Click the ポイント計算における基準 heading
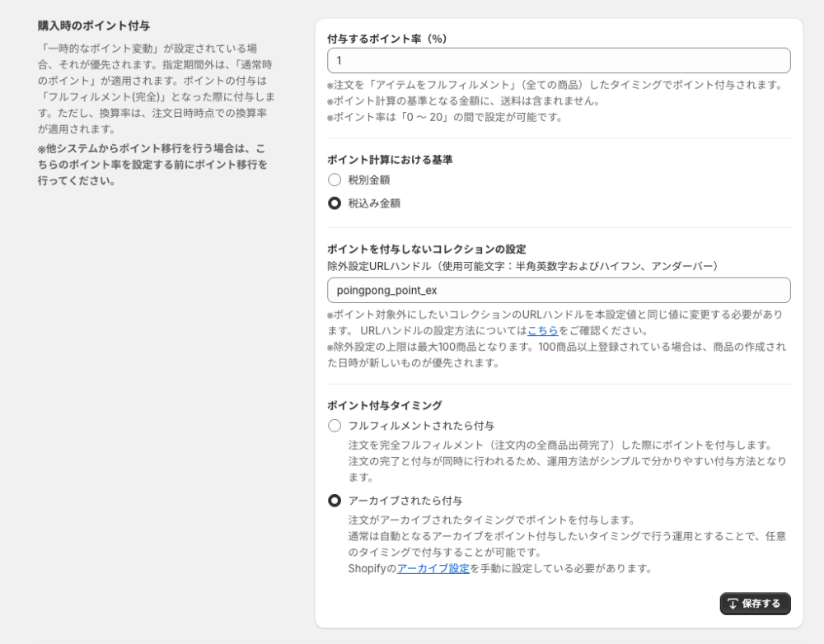Viewport: 824px width, 644px height. click(x=390, y=160)
